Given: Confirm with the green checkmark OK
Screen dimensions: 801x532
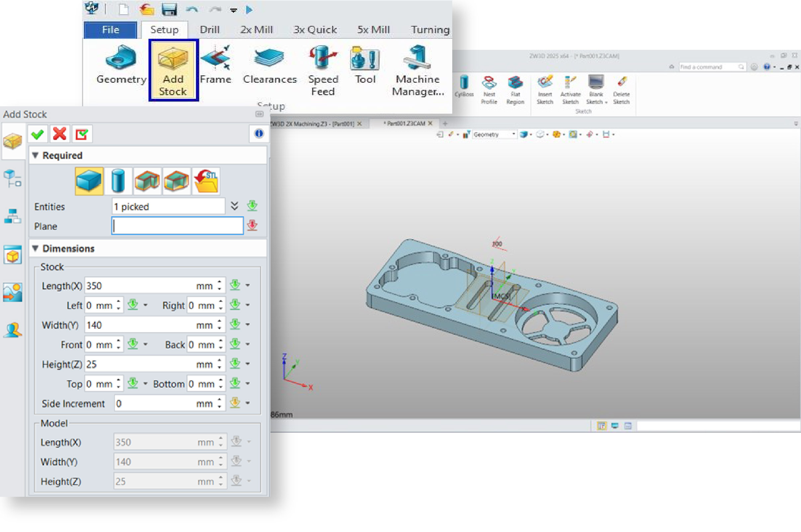Looking at the screenshot, I should pos(37,134).
